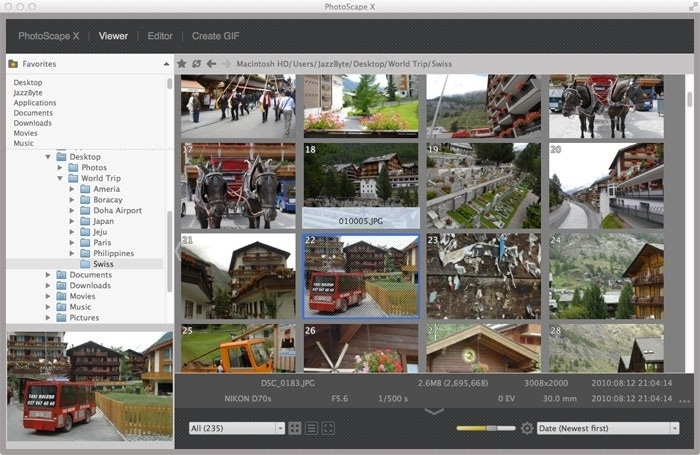The width and height of the screenshot is (700, 455).
Task: Open full screen view icon
Action: point(328,428)
